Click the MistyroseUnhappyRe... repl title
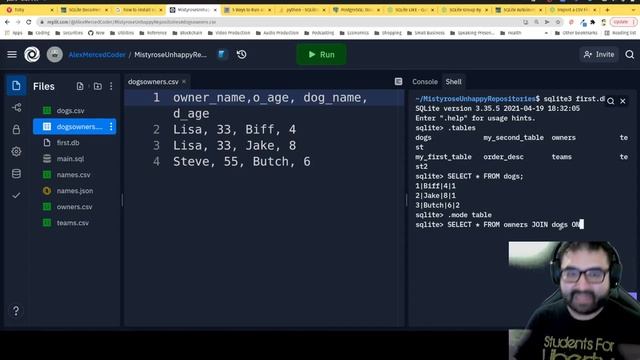Viewport: 640px width, 360px height. click(171, 55)
